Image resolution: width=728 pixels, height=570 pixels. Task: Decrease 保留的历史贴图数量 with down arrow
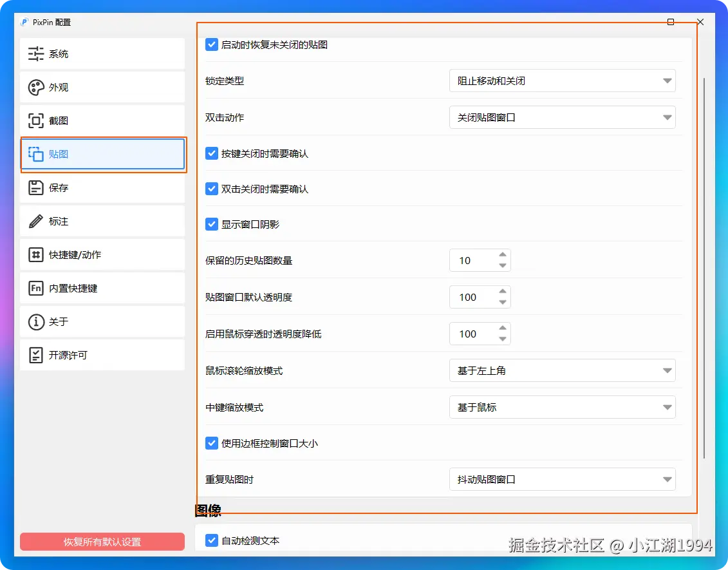(503, 266)
